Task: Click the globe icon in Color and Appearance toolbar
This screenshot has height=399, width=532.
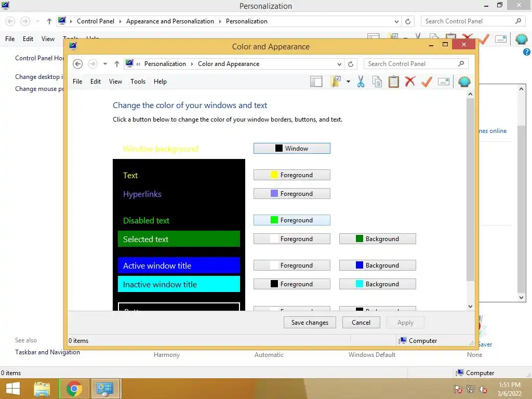Action: point(464,82)
